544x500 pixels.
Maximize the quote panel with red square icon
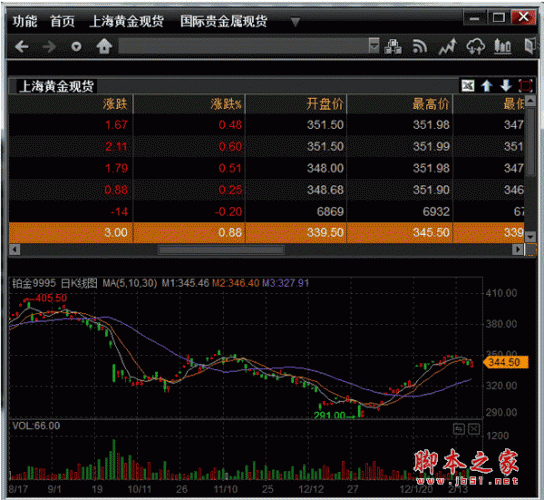click(526, 85)
